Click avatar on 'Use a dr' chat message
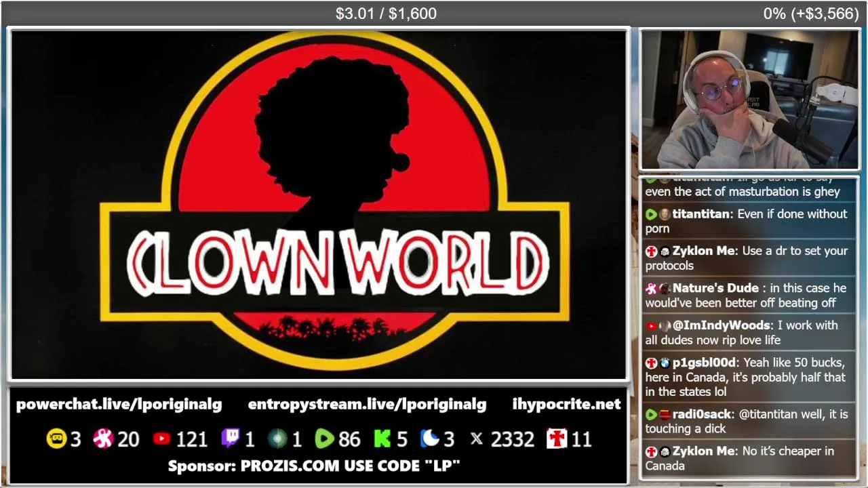The height and width of the screenshot is (488, 868). click(x=665, y=251)
